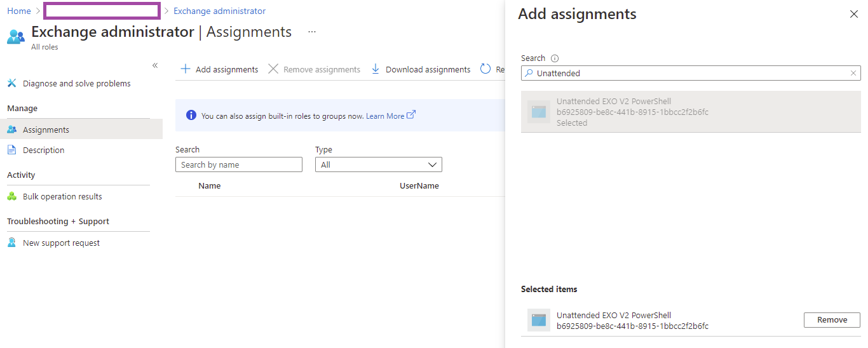This screenshot has height=348, width=868.
Task: Remove Unattended EXO V2 PowerShell from selection
Action: [832, 320]
